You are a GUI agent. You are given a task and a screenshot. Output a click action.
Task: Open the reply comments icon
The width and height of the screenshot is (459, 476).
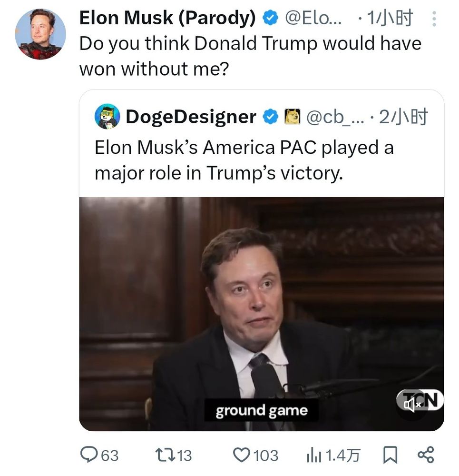click(x=88, y=455)
